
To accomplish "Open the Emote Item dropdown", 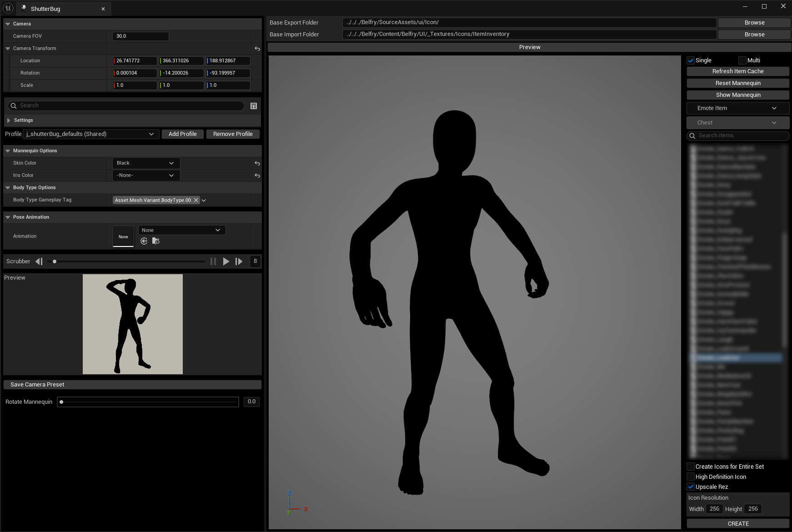I will (x=737, y=108).
